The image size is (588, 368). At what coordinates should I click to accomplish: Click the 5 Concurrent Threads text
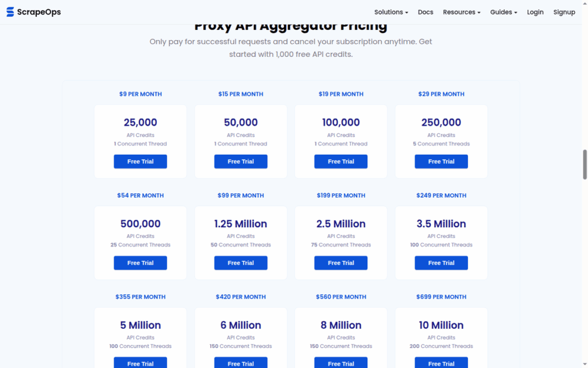tap(442, 144)
